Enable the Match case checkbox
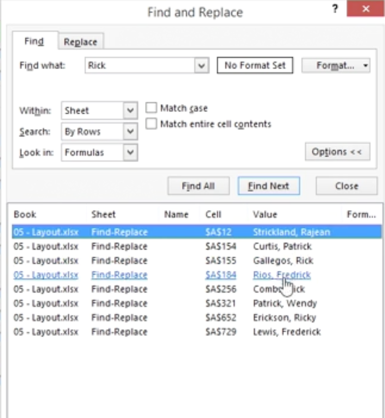 point(151,108)
